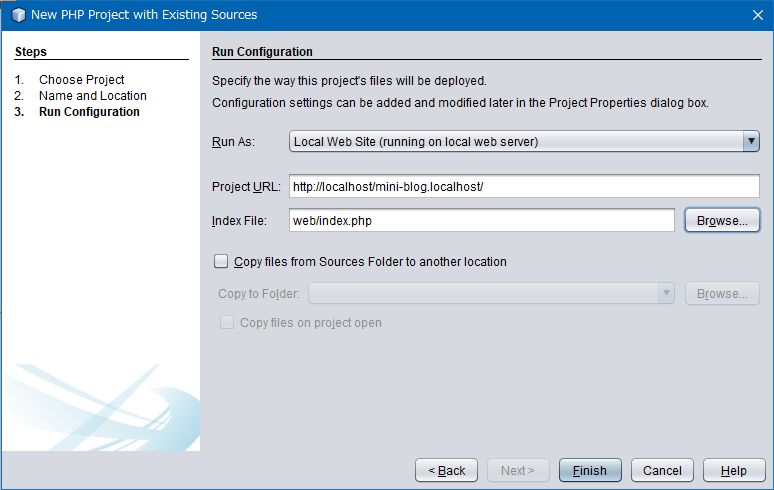
Task: Click the NetBeans cube icon in title bar
Action: pyautogui.click(x=18, y=15)
